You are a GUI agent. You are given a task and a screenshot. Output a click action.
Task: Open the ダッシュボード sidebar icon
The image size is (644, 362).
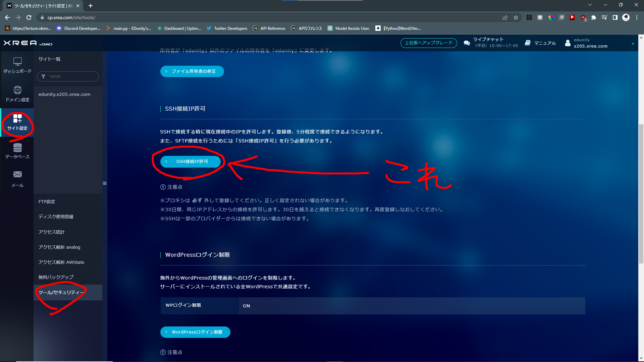[x=17, y=64]
